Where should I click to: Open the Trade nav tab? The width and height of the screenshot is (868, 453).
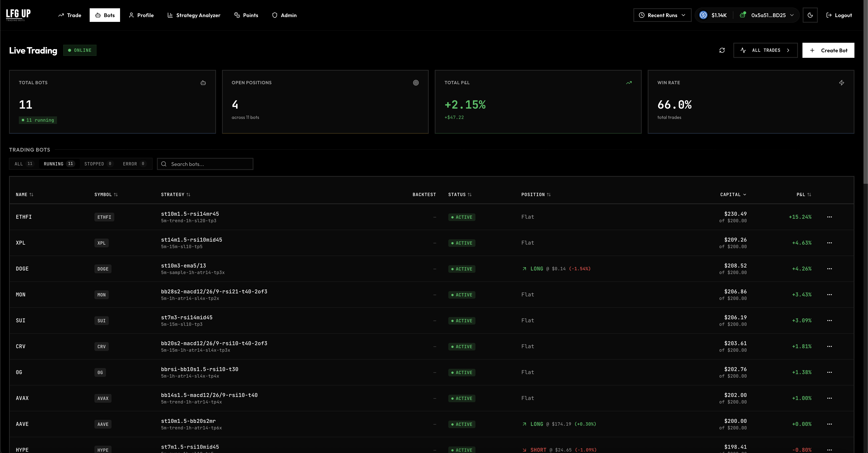(x=70, y=15)
